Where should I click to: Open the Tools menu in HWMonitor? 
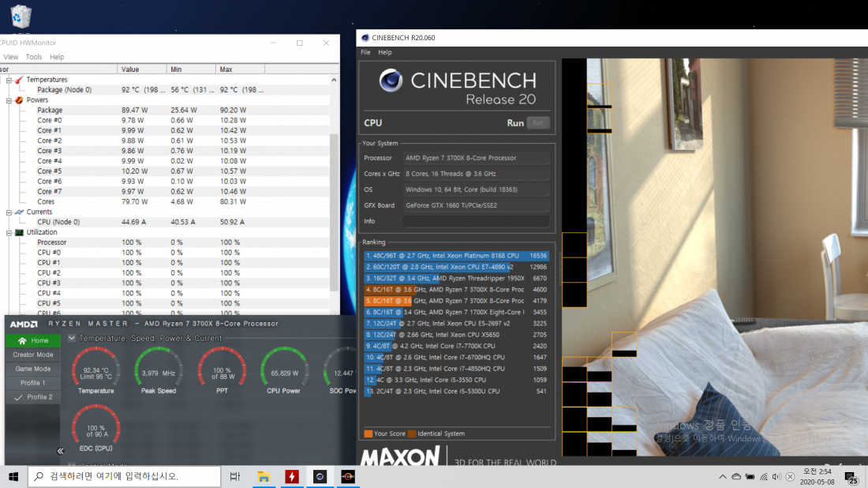[x=34, y=57]
